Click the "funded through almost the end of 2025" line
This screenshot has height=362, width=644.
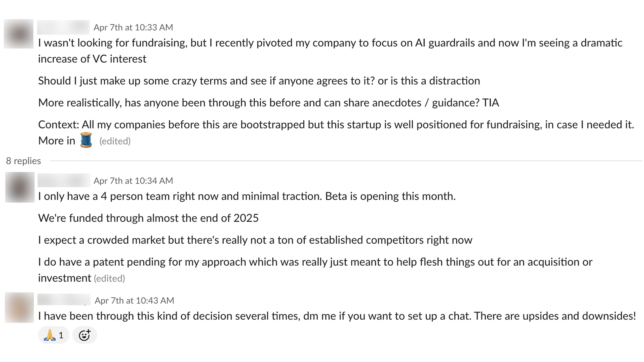coord(148,218)
